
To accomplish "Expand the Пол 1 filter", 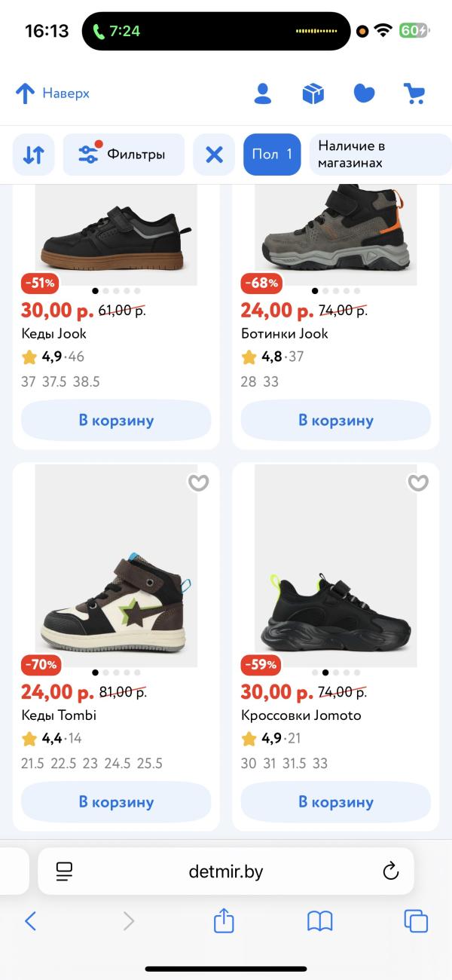I will (x=272, y=155).
